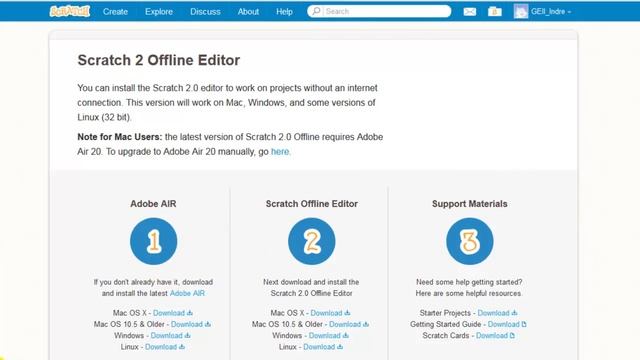
Task: Click the user avatar thumbnail
Action: pos(521,11)
